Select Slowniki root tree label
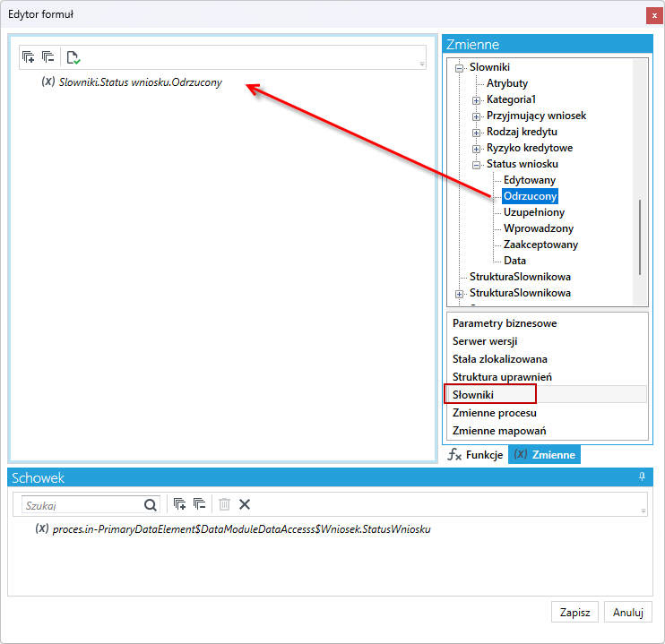665x644 pixels. [x=489, y=67]
